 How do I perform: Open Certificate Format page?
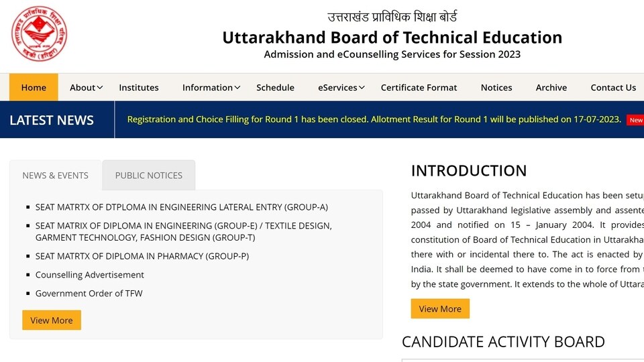pyautogui.click(x=419, y=87)
